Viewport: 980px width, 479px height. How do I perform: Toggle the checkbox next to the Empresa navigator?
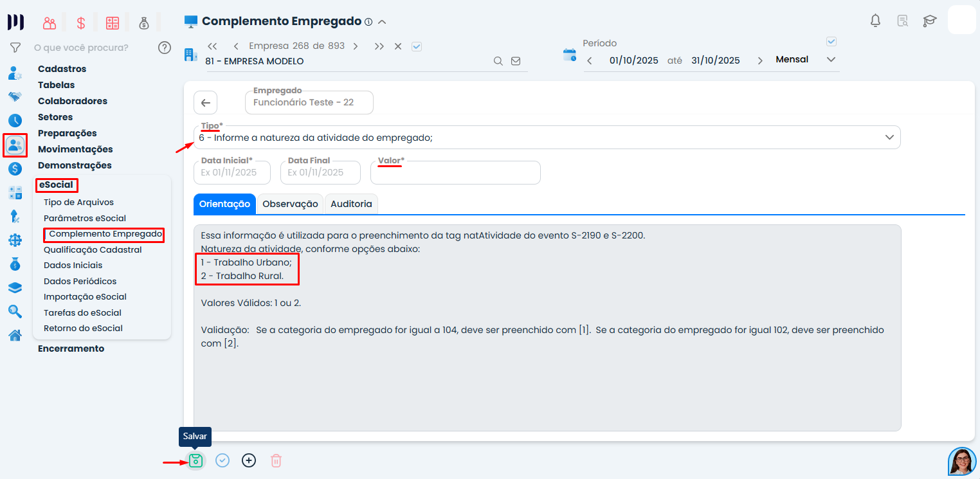click(417, 46)
